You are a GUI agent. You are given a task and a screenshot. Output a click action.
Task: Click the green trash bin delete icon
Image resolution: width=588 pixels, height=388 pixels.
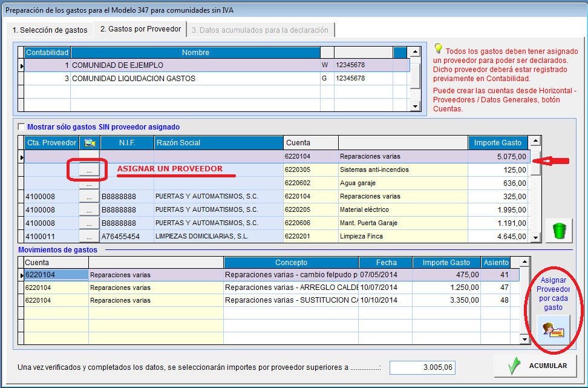pyautogui.click(x=558, y=231)
